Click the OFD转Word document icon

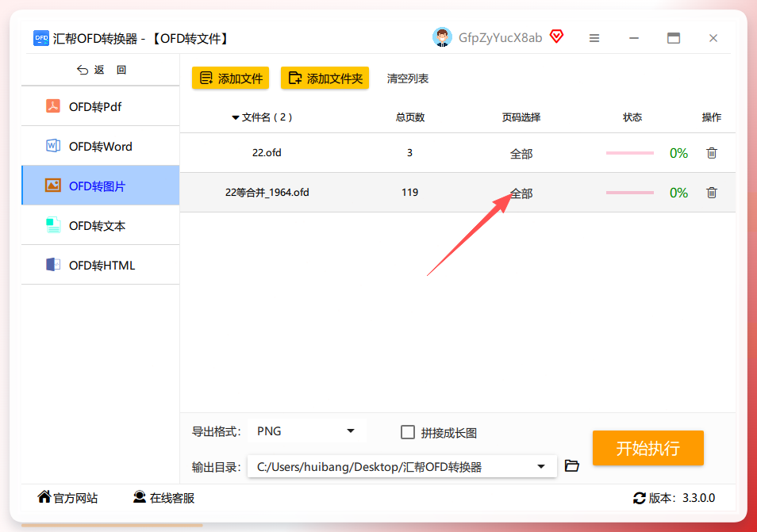[x=53, y=146]
